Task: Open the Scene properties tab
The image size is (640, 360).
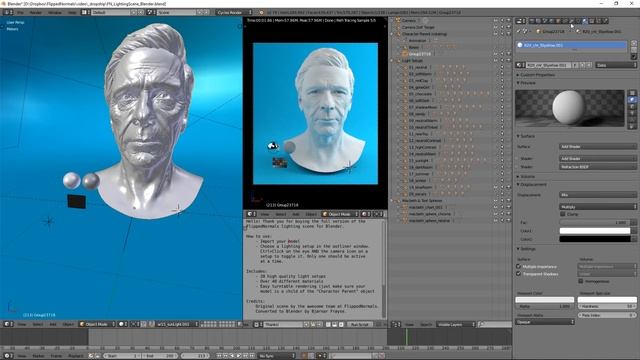Action: (x=545, y=21)
